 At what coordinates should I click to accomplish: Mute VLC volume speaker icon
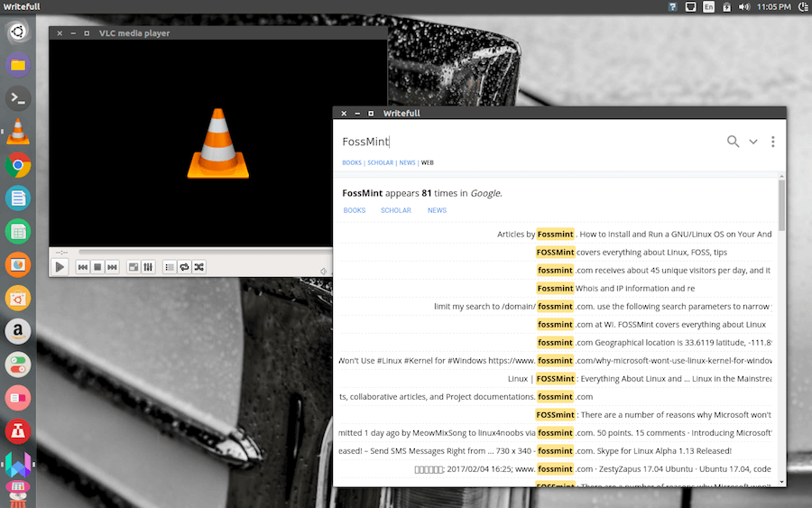[323, 271]
